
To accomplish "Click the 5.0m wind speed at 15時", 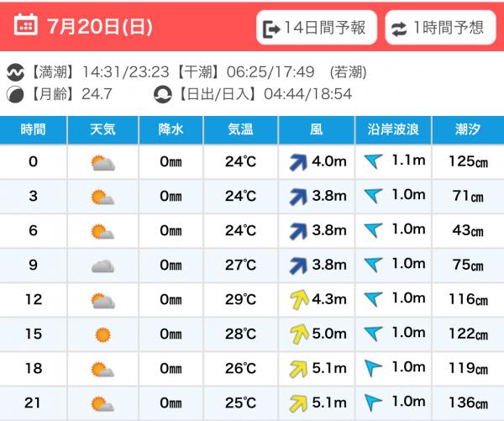I will pos(328,334).
